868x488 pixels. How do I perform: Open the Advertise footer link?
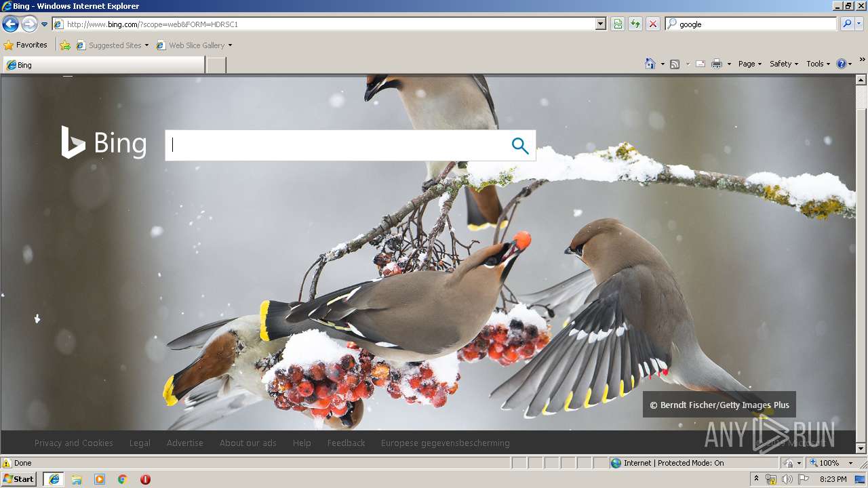coord(185,443)
